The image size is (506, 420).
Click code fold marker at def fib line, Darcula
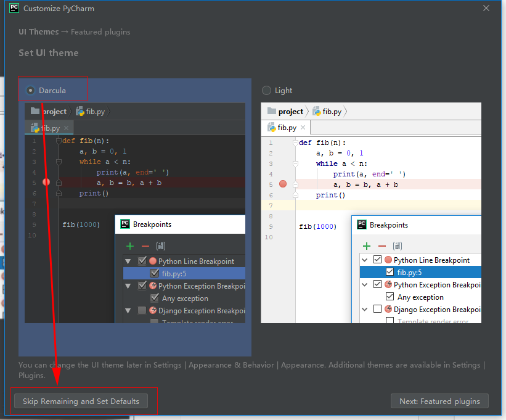click(59, 141)
